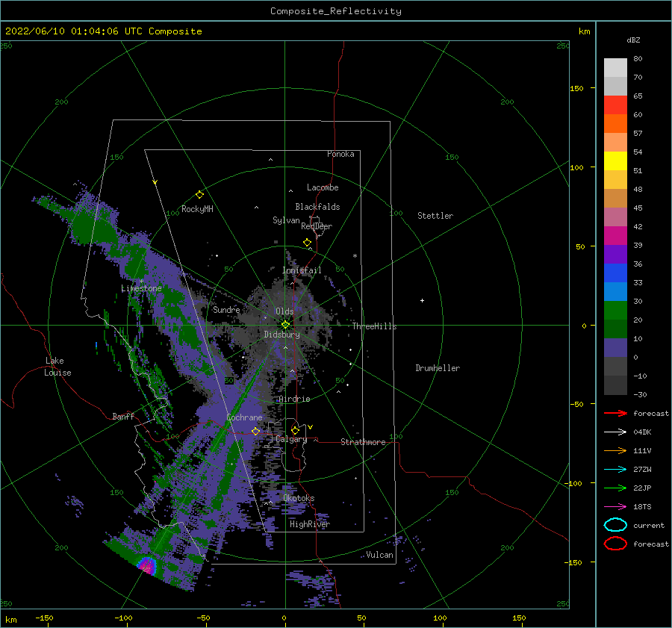The height and width of the screenshot is (628, 672).
Task: Click the Sundre label
Action: coord(227,310)
